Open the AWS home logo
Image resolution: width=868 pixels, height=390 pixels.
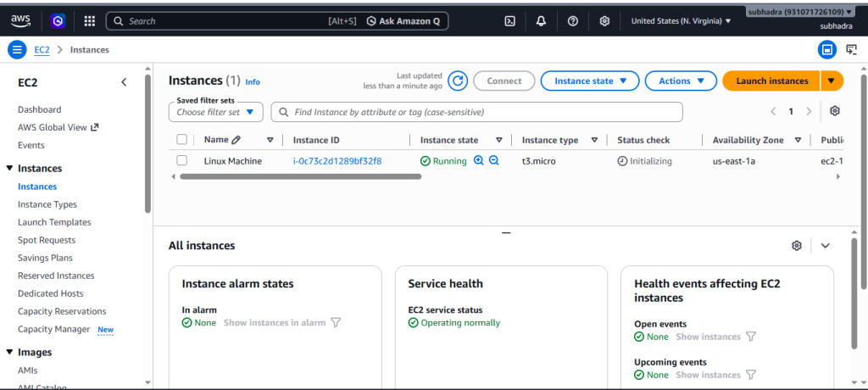point(21,21)
